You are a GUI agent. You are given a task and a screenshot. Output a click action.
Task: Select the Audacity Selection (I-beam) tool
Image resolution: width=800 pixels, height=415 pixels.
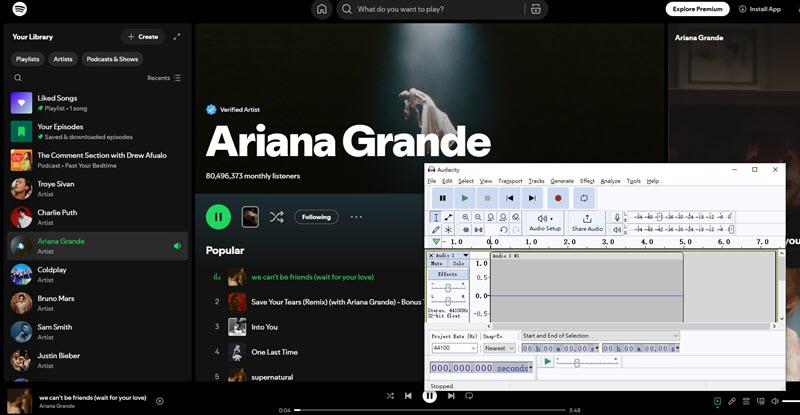(436, 217)
